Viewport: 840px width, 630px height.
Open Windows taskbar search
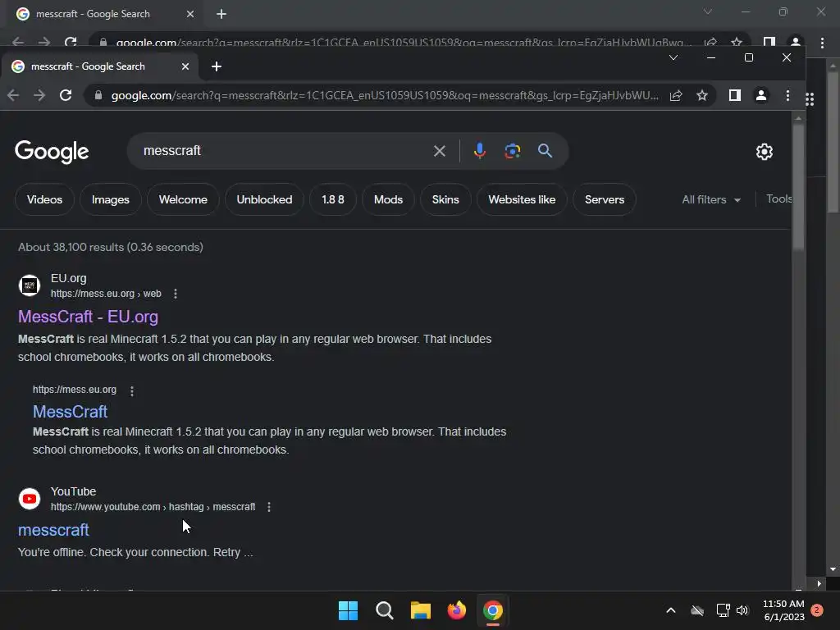coord(384,610)
